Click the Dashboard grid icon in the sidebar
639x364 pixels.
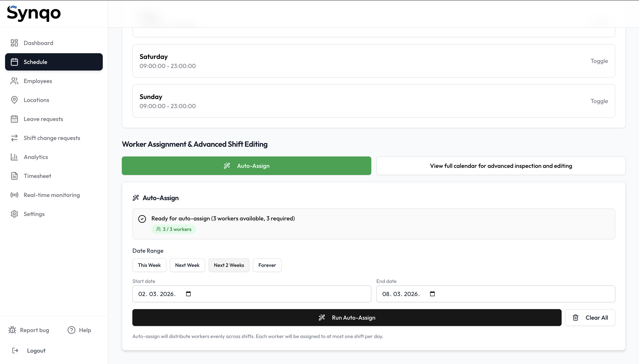pyautogui.click(x=14, y=43)
